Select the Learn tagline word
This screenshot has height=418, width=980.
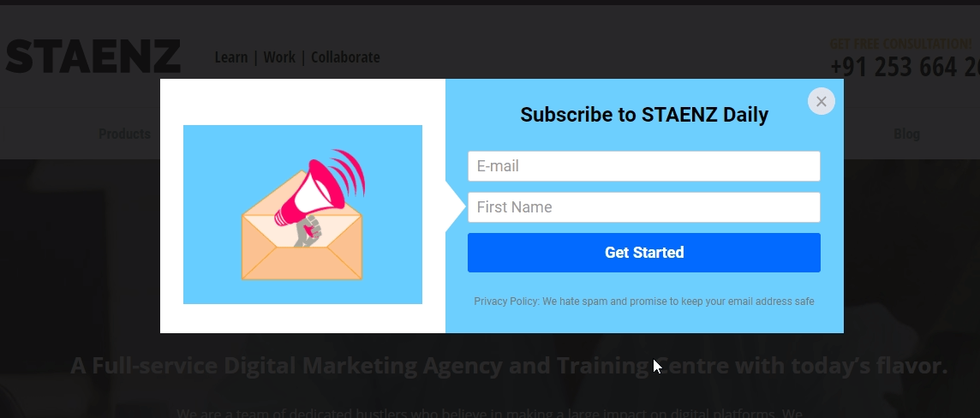click(231, 57)
